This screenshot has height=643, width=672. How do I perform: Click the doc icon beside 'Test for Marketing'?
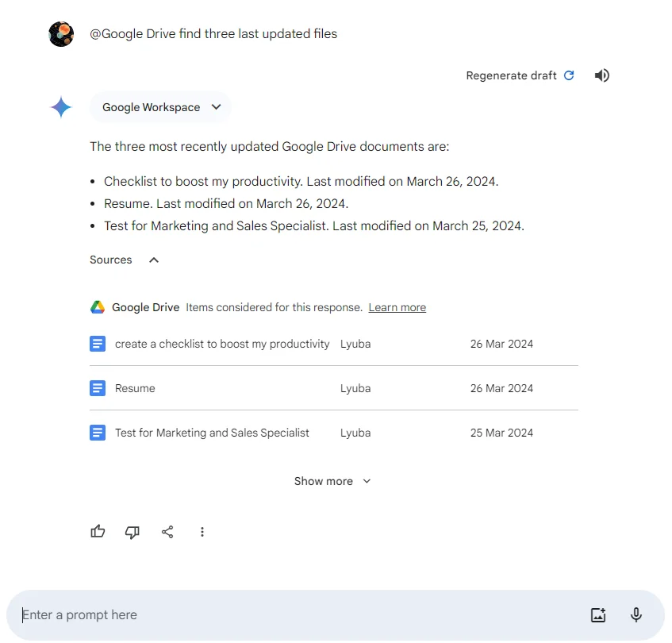(x=98, y=433)
